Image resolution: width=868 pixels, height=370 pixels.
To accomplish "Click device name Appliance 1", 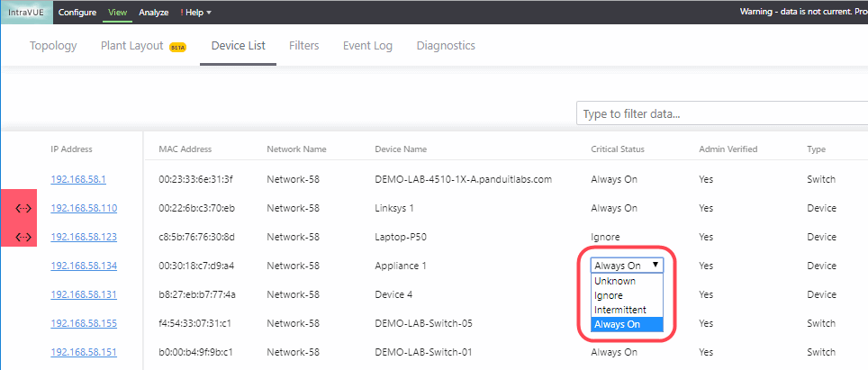I will click(x=400, y=266).
